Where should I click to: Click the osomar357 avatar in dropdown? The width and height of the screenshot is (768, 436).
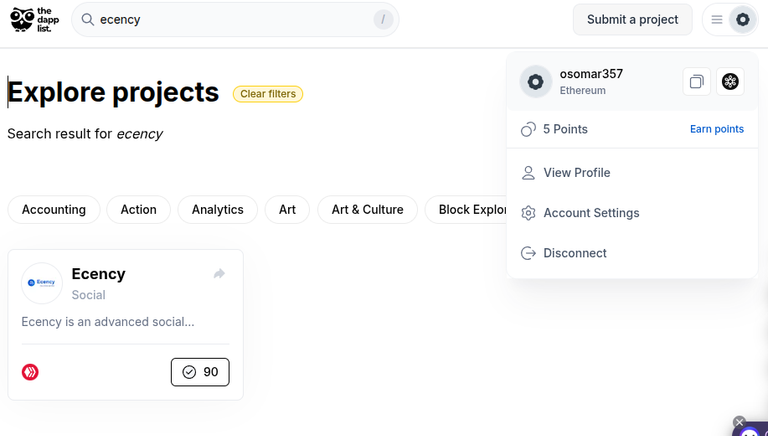535,81
